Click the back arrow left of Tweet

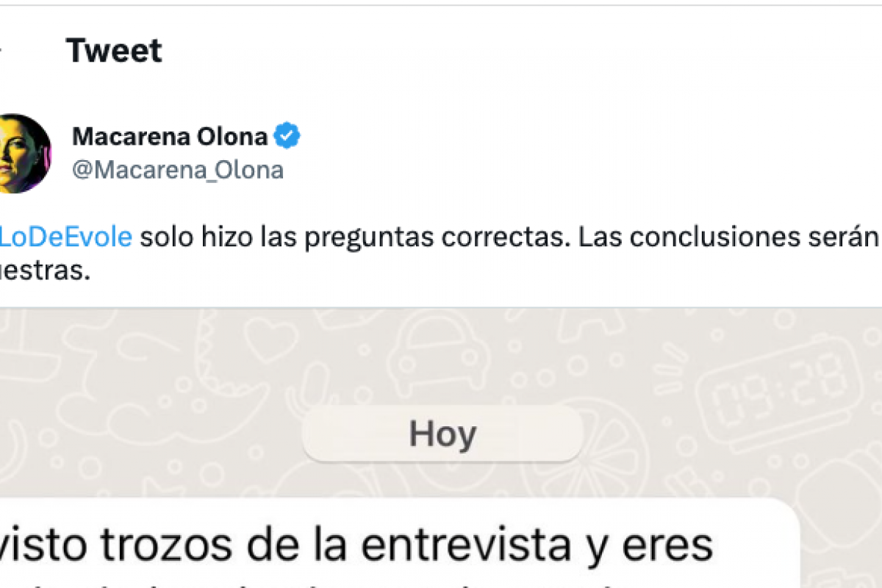tap(2, 50)
